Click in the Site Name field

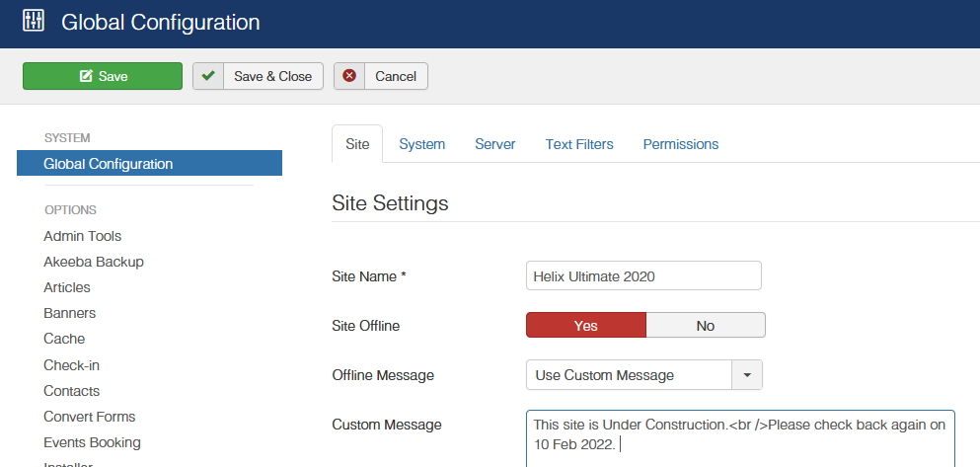[643, 276]
